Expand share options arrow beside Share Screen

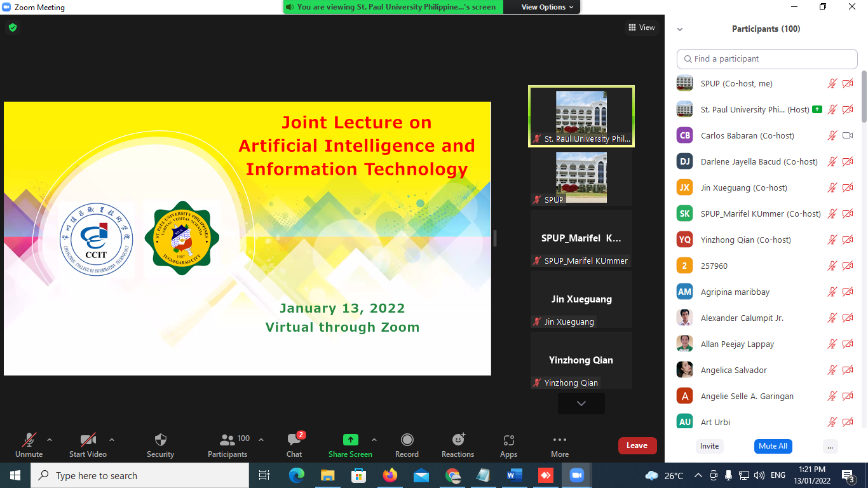point(374,440)
